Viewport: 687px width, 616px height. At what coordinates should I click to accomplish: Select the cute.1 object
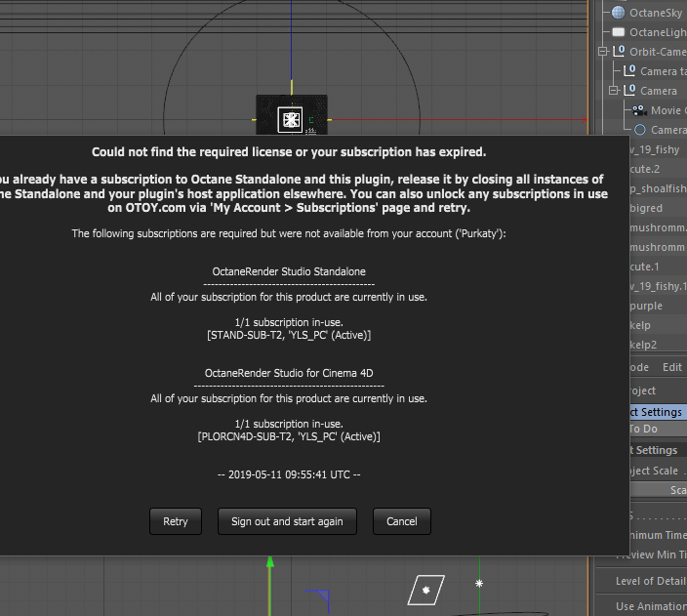(x=644, y=267)
